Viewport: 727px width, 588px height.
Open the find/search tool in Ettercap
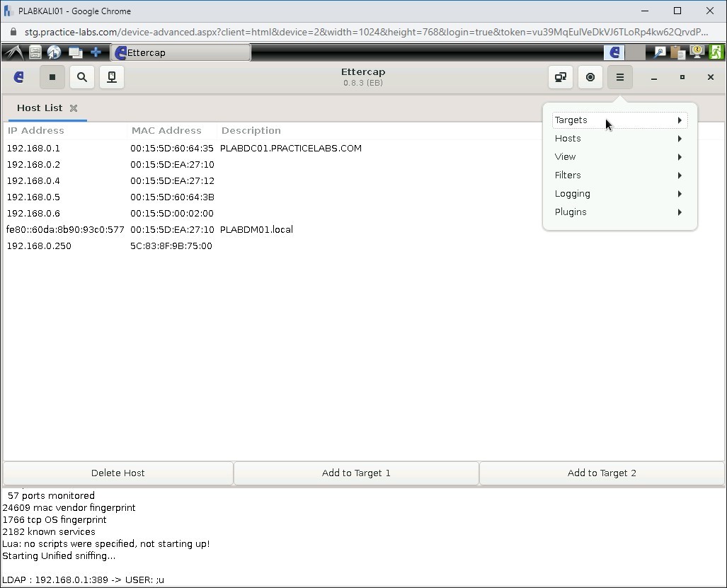click(x=82, y=77)
